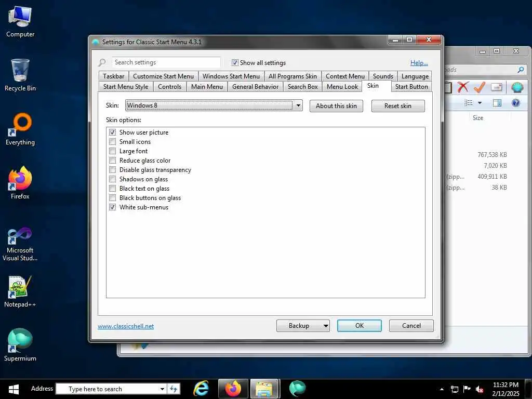532x399 pixels.
Task: Open the Action Center flag icon
Action: point(467,389)
